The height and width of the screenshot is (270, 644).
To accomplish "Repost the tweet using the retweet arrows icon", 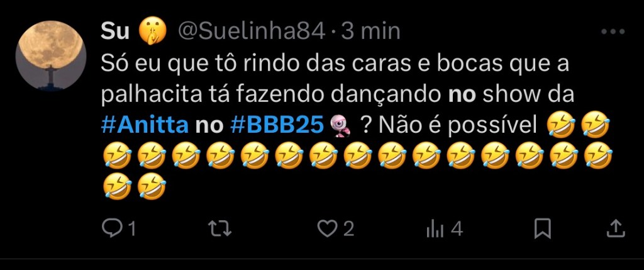I will pos(219,229).
